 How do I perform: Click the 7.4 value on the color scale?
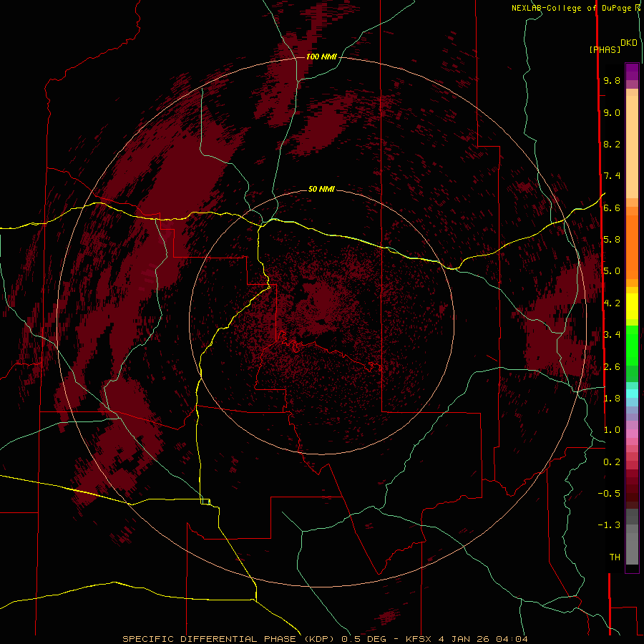point(612,176)
